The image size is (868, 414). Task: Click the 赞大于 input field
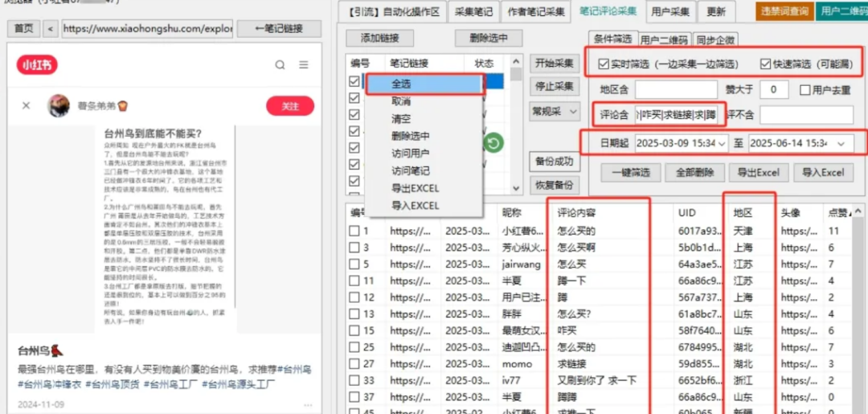coord(775,90)
